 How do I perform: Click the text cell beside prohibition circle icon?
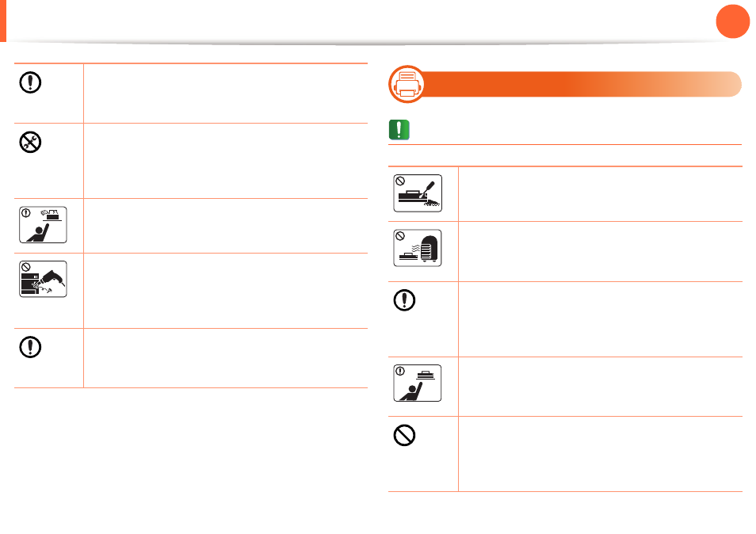[x=600, y=454]
